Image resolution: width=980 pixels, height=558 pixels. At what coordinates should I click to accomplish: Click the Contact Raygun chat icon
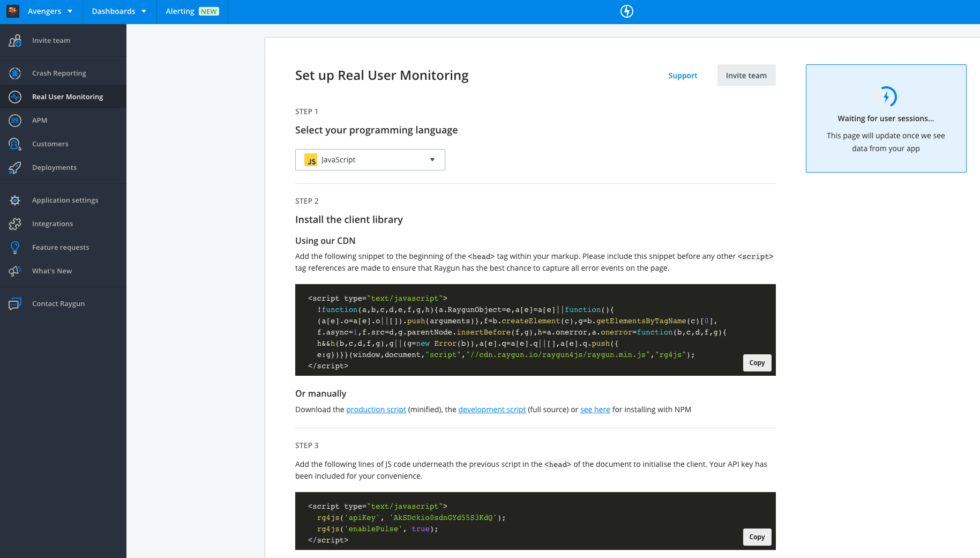15,304
